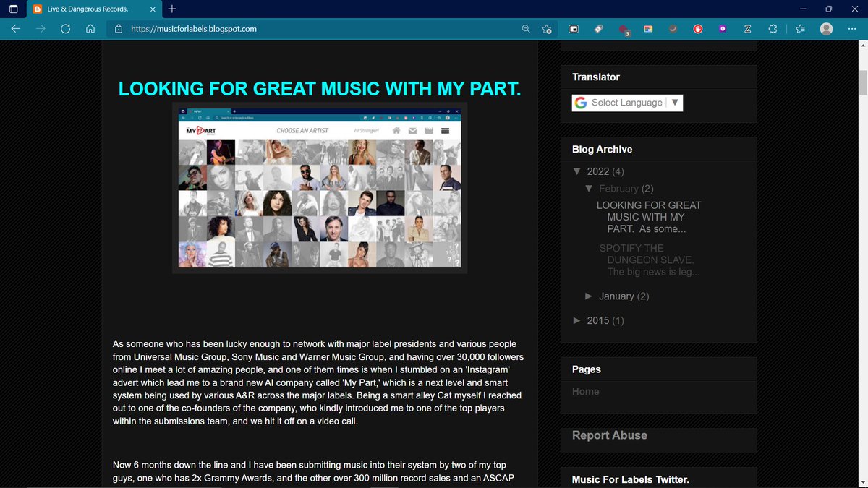Add this page to favorites star

(x=547, y=29)
